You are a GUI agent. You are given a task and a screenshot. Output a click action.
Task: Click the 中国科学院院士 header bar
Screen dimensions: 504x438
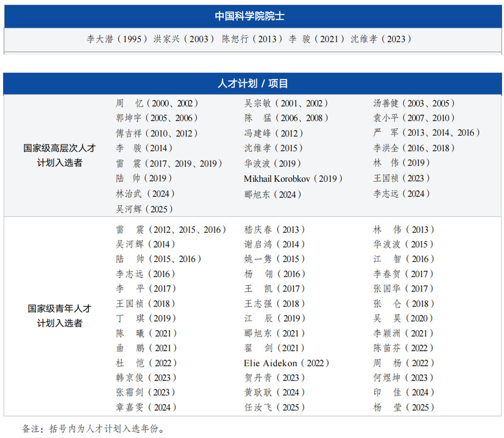[254, 16]
